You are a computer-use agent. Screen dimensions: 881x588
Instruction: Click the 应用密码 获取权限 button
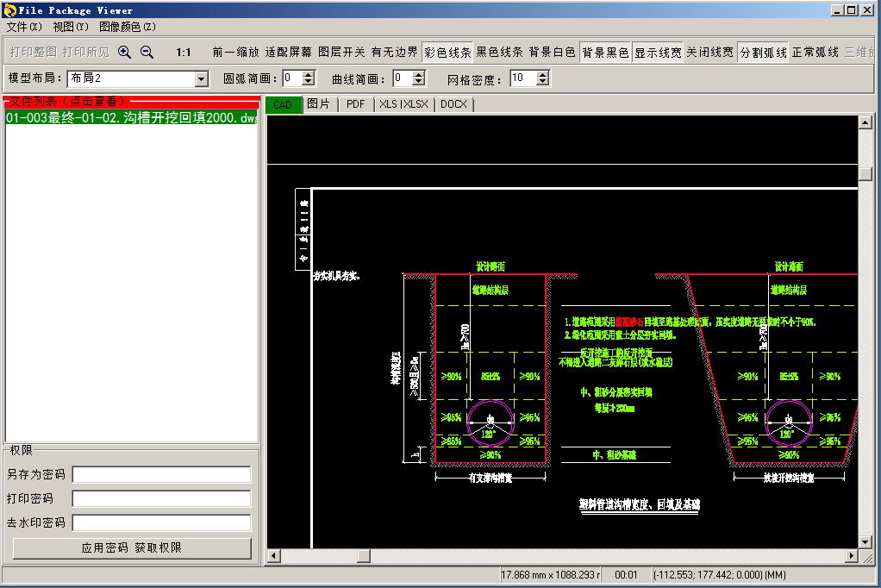(132, 548)
